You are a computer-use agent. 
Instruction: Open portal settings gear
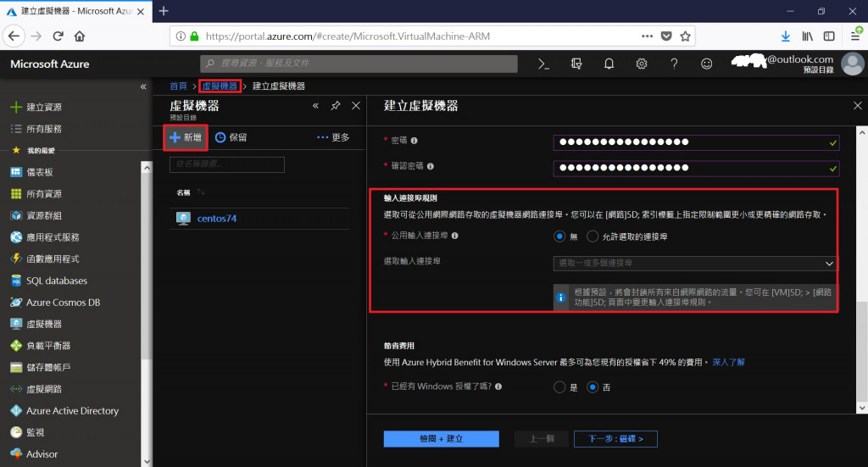642,64
